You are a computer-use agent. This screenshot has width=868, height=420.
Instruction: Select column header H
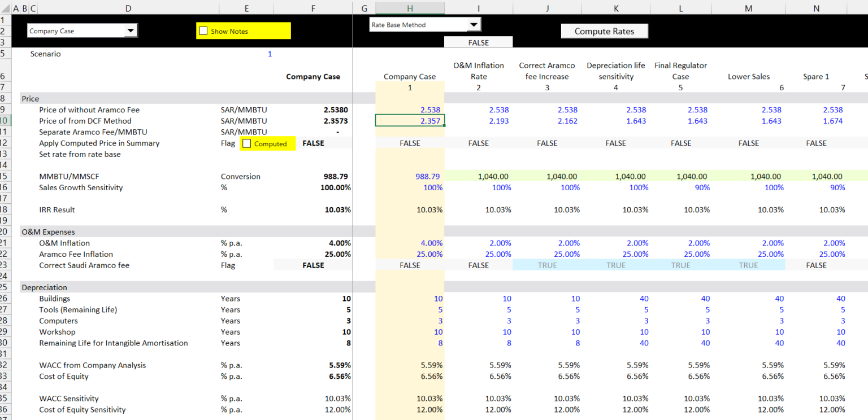(x=410, y=8)
